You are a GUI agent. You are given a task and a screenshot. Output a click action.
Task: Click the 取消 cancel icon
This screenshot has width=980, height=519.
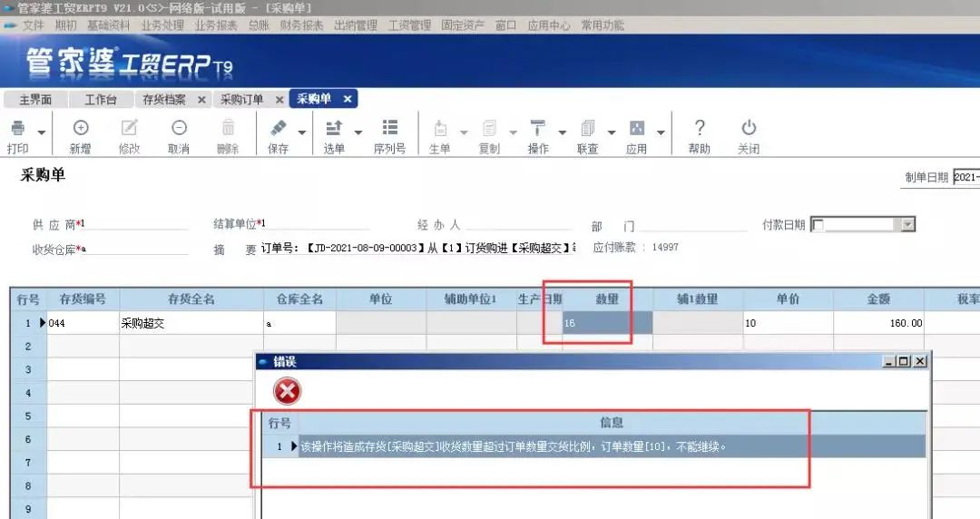(x=179, y=128)
